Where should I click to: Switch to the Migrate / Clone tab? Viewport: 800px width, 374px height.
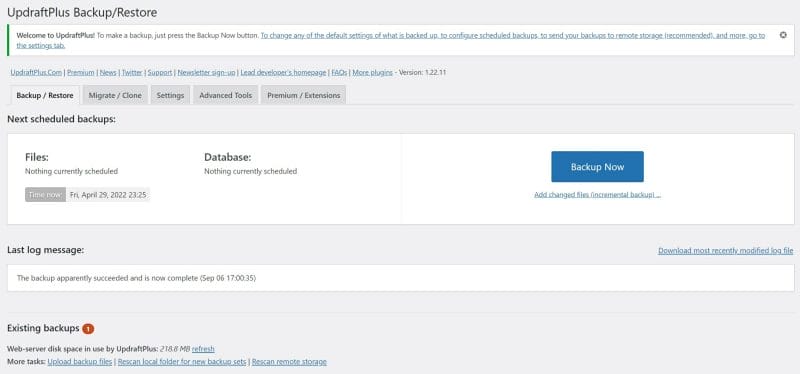(115, 95)
